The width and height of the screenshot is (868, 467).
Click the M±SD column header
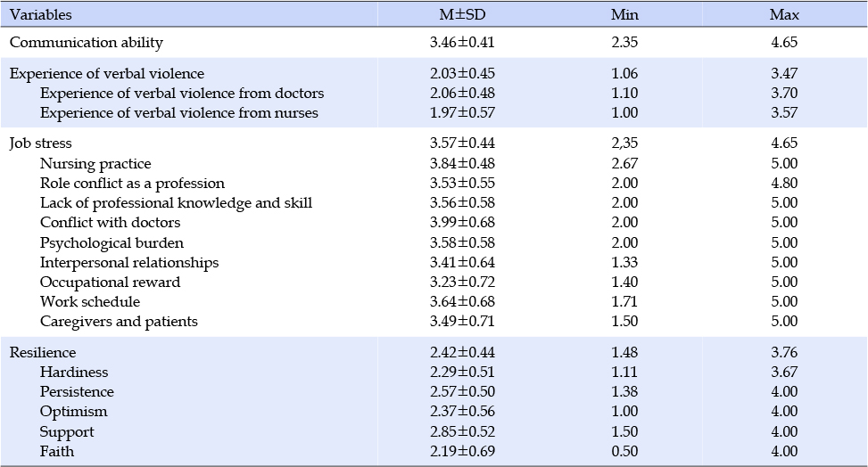point(462,14)
